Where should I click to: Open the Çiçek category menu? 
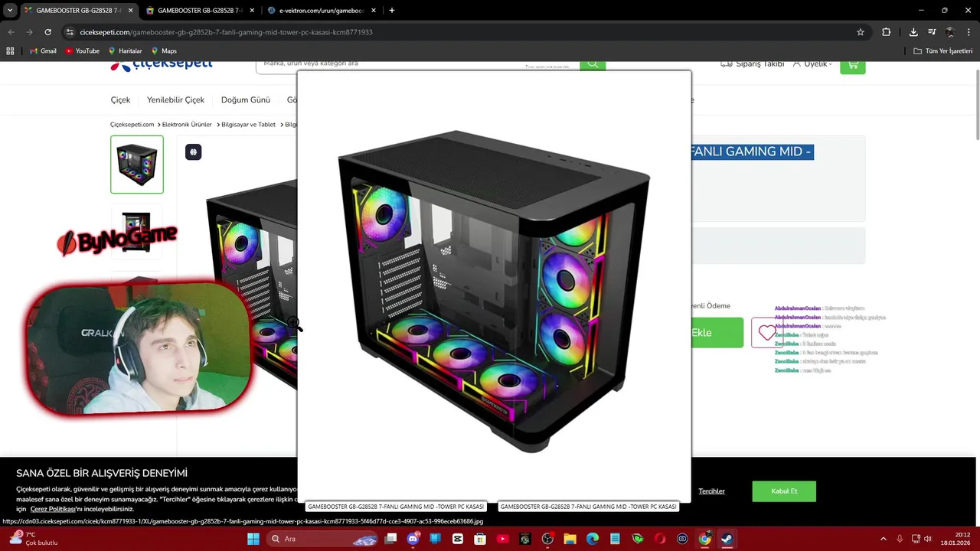[x=120, y=100]
